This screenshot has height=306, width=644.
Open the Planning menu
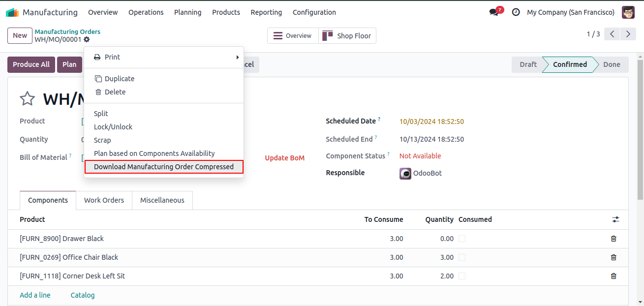coord(188,12)
